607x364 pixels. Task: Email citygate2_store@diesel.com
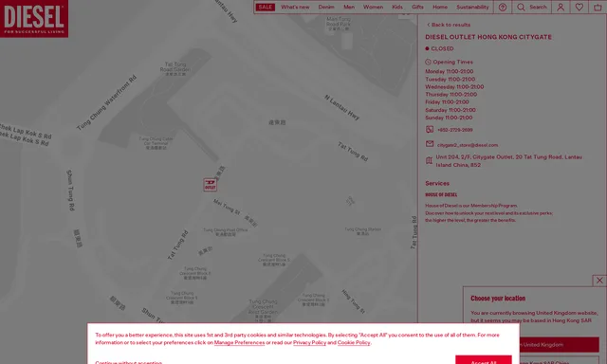pyautogui.click(x=468, y=145)
